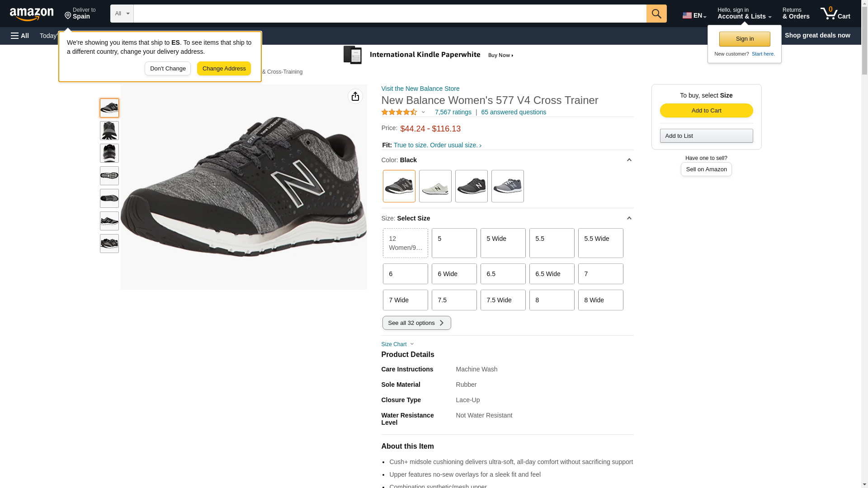Choose the white shoe color swatch
Viewport: 868px width, 488px height.
[x=435, y=186]
